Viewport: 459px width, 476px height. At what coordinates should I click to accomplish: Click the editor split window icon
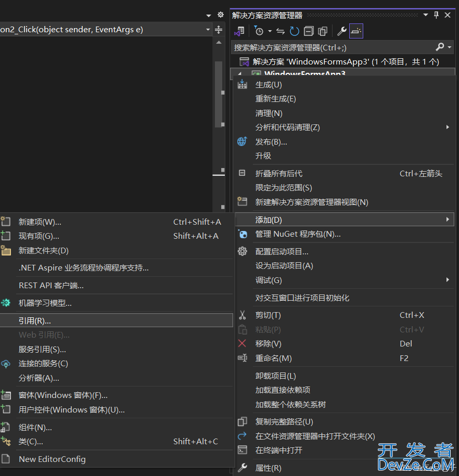coord(219,30)
